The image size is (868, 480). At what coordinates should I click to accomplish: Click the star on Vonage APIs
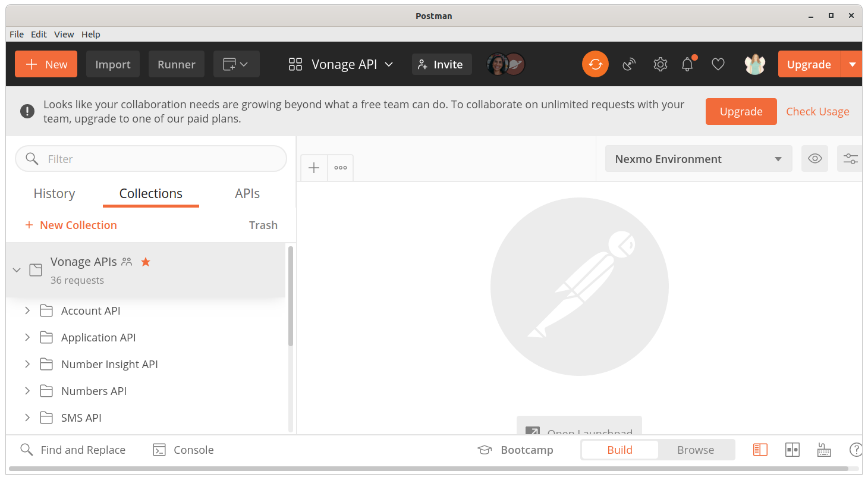click(146, 262)
